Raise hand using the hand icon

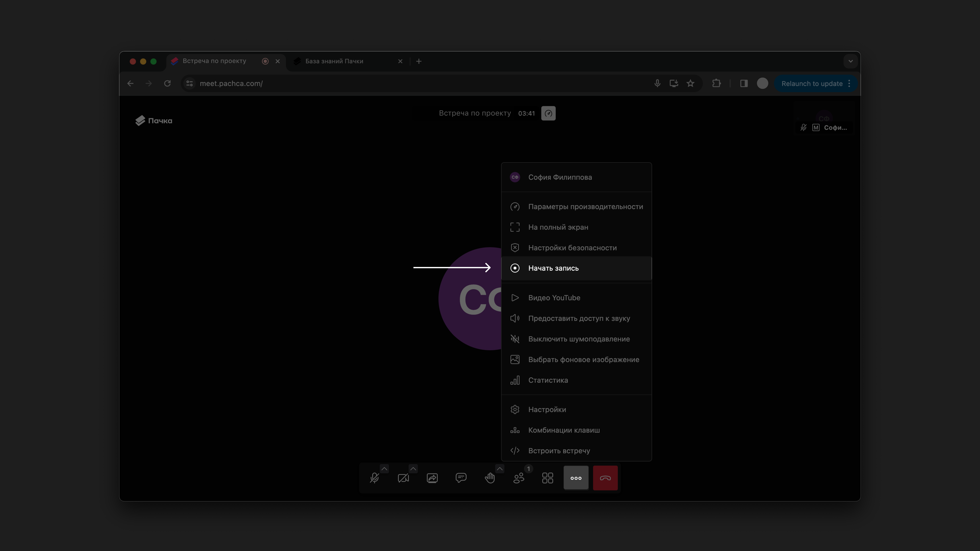pos(490,478)
